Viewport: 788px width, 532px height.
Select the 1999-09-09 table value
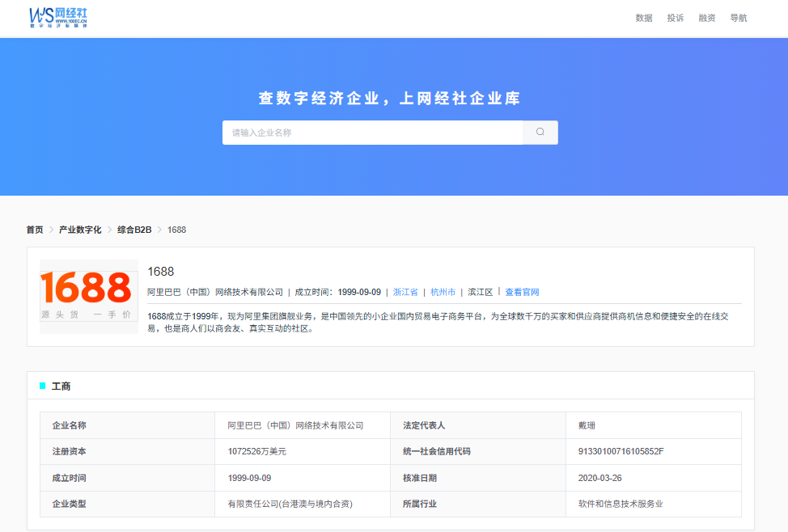[x=249, y=478]
